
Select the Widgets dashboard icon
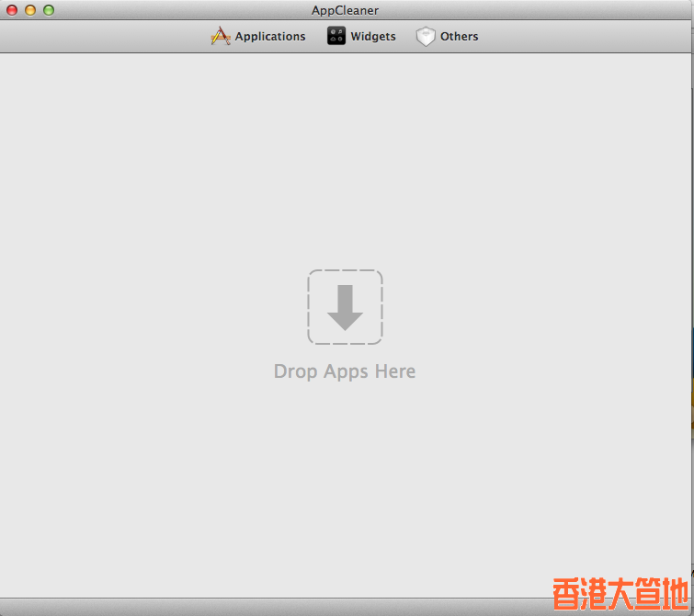point(336,36)
